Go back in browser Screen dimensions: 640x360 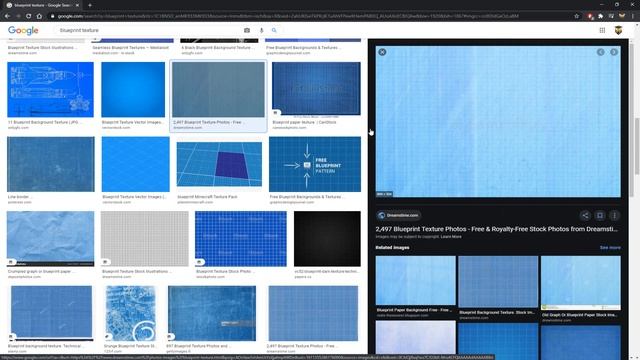point(7,16)
